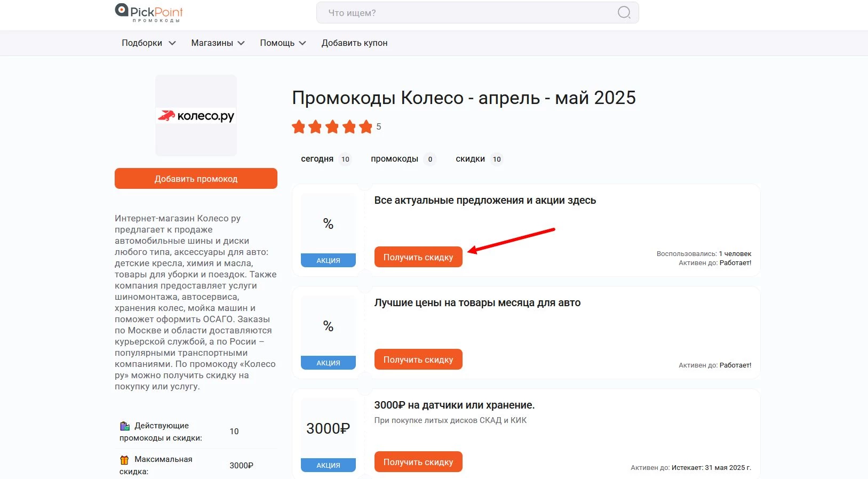
Task: Select the сегодня tab
Action: [325, 159]
